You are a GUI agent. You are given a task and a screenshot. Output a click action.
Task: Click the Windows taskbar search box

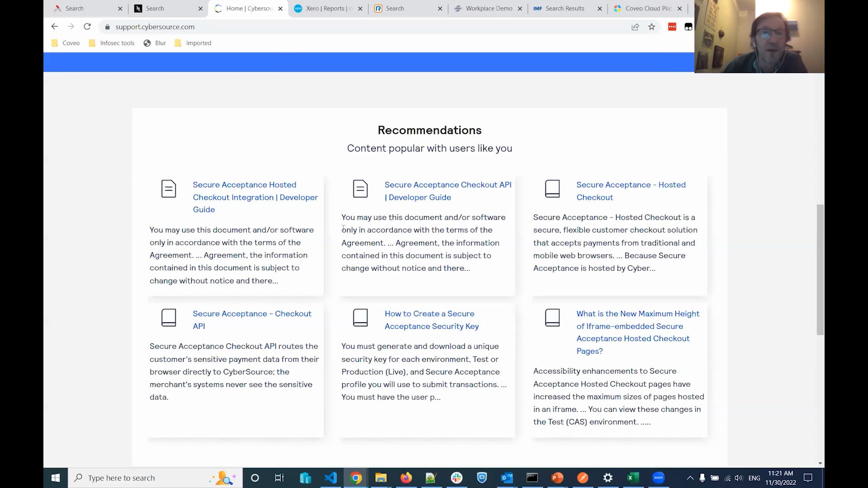click(x=155, y=478)
